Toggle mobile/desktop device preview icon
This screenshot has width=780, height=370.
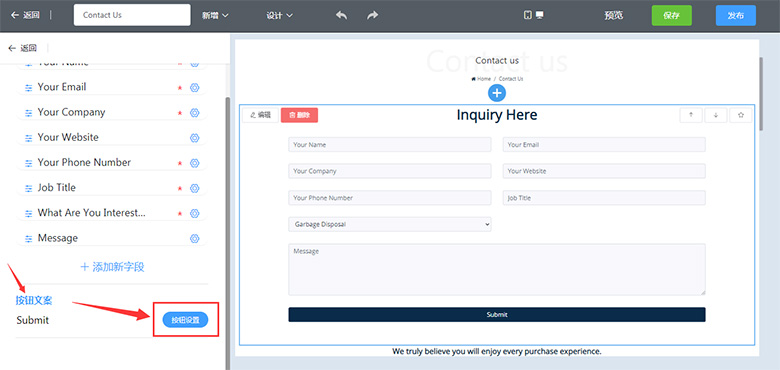pos(533,15)
